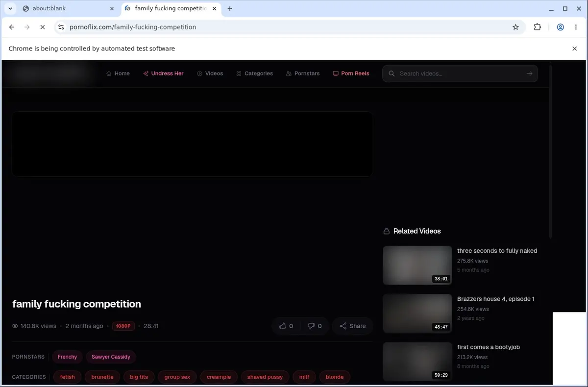Select the milf category tag
Viewport: 588px width, 387px height.
304,377
